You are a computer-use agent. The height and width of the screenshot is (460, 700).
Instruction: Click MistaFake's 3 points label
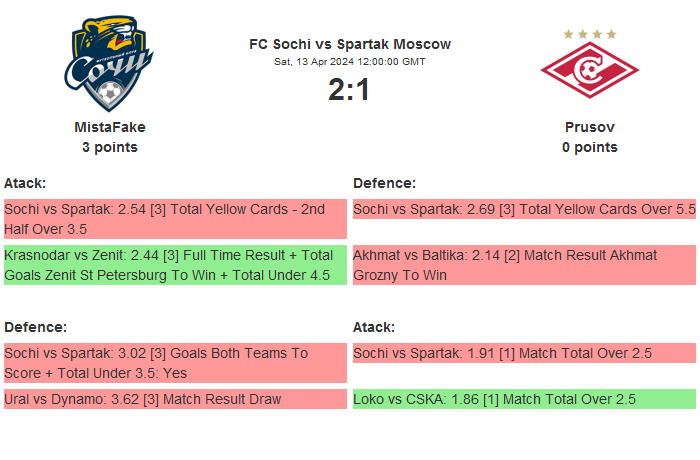[x=110, y=147]
